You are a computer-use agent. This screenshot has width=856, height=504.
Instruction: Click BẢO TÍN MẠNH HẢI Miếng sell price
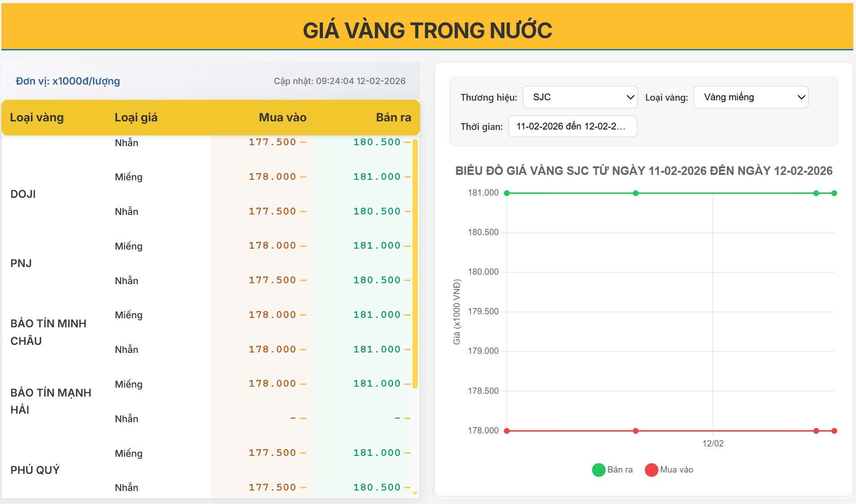(376, 384)
